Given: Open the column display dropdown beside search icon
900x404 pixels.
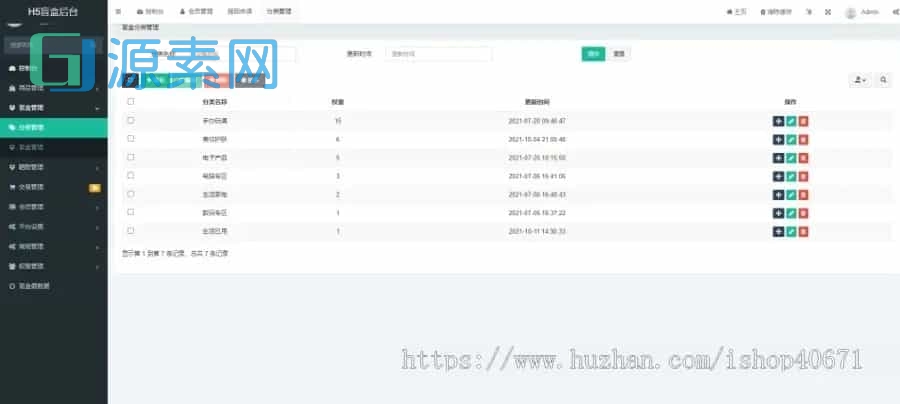Looking at the screenshot, I should (860, 80).
